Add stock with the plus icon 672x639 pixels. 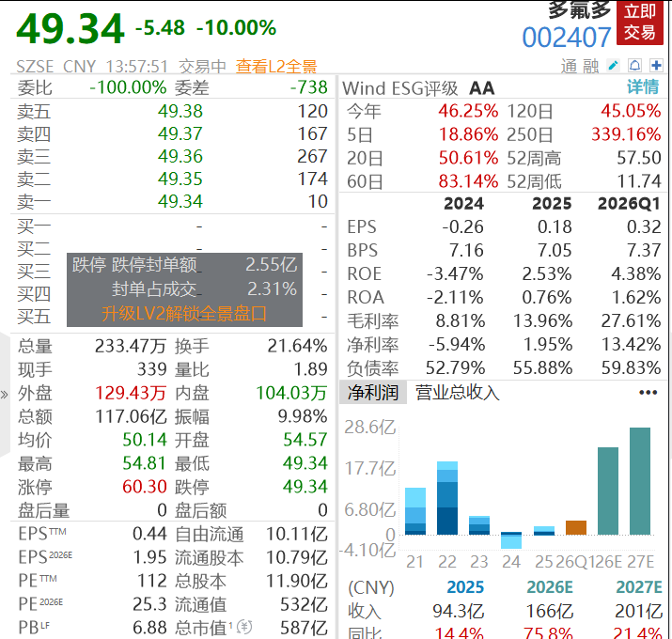pyautogui.click(x=656, y=66)
